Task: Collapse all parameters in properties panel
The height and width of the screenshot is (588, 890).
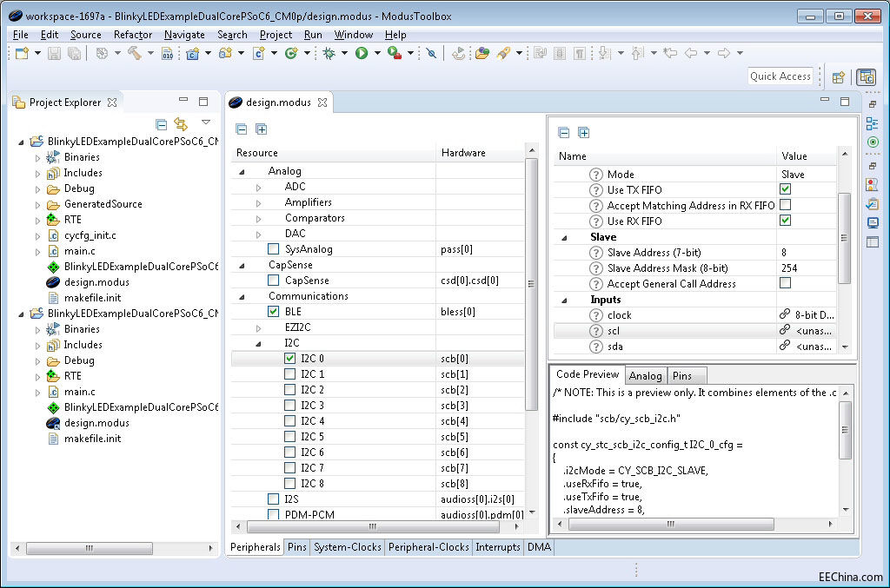Action: (x=563, y=133)
